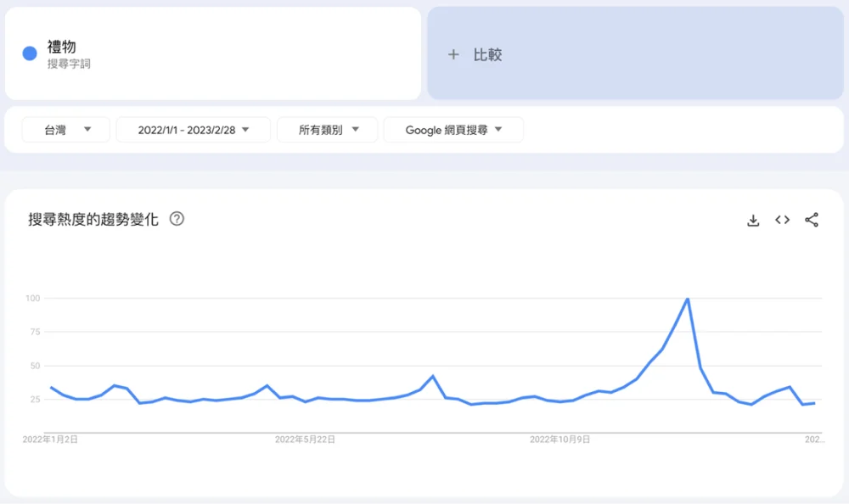Open the Google 網頁搜尋 search type dropdown
Image resolution: width=849 pixels, height=504 pixels.
coord(453,130)
